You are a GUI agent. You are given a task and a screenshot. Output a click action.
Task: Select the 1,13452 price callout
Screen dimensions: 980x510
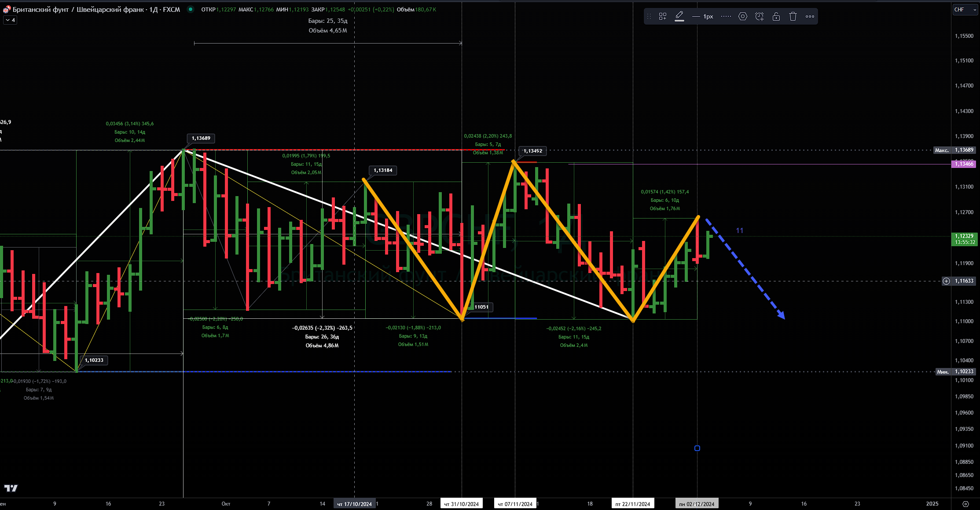tap(532, 151)
